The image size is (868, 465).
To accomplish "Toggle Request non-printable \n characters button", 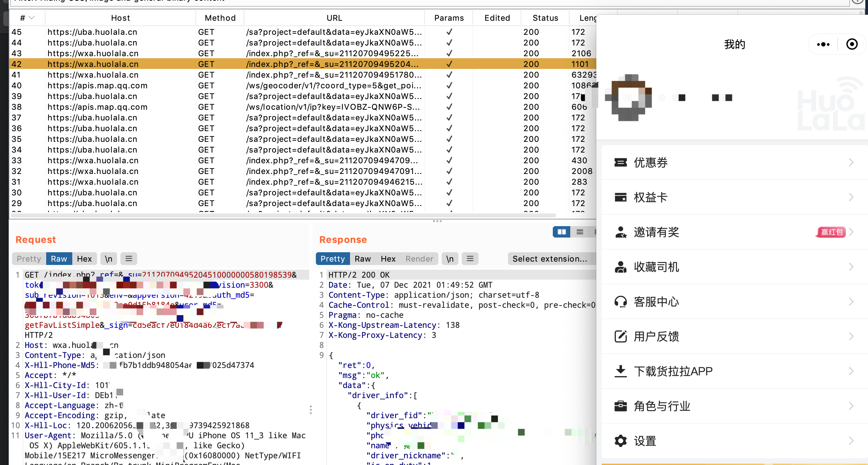I will click(108, 259).
